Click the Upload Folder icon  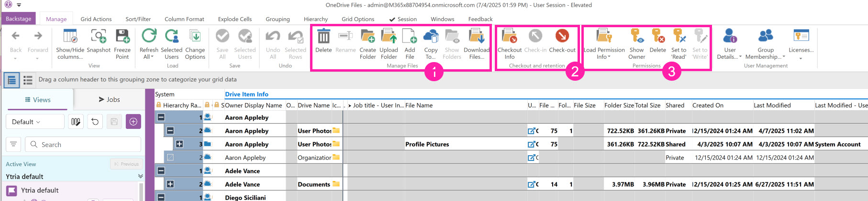tap(389, 37)
